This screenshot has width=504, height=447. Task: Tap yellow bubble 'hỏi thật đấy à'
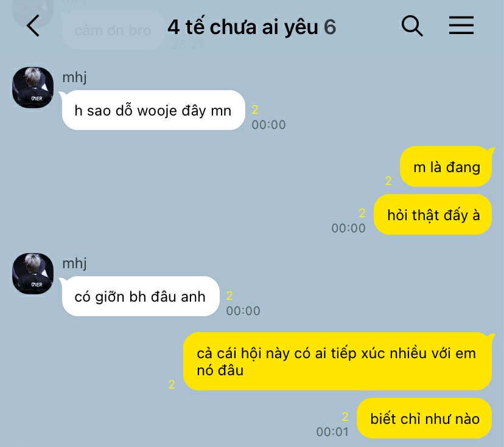[x=433, y=215]
